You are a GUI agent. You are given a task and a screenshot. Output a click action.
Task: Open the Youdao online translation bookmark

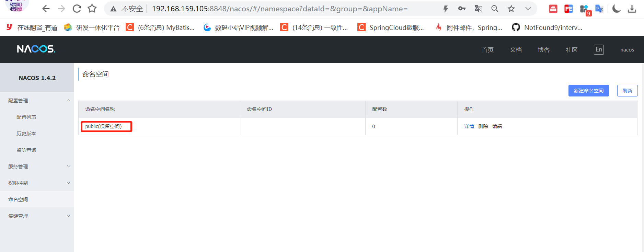point(32,27)
